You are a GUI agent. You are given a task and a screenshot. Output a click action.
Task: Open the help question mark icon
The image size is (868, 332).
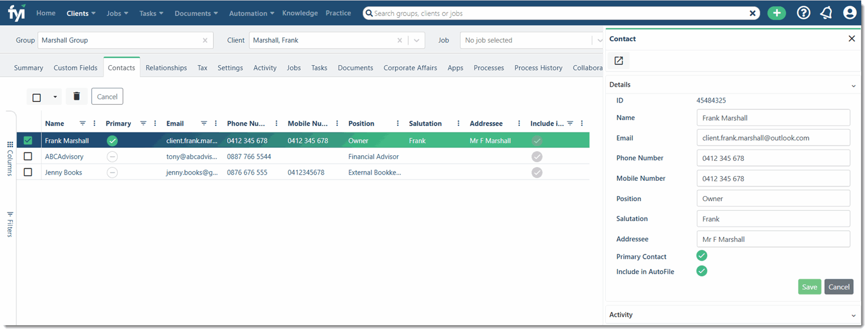pos(803,13)
